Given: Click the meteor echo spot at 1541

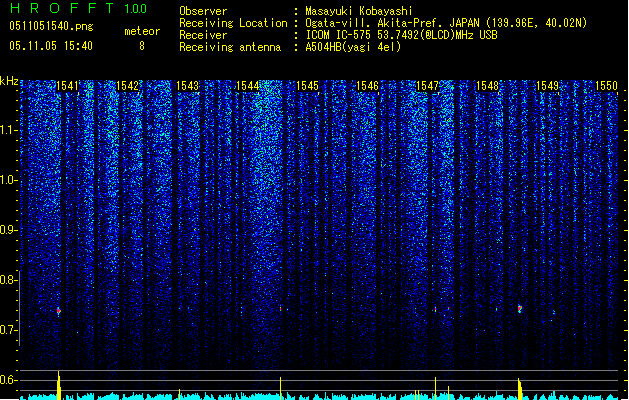Looking at the screenshot, I should point(59,311).
